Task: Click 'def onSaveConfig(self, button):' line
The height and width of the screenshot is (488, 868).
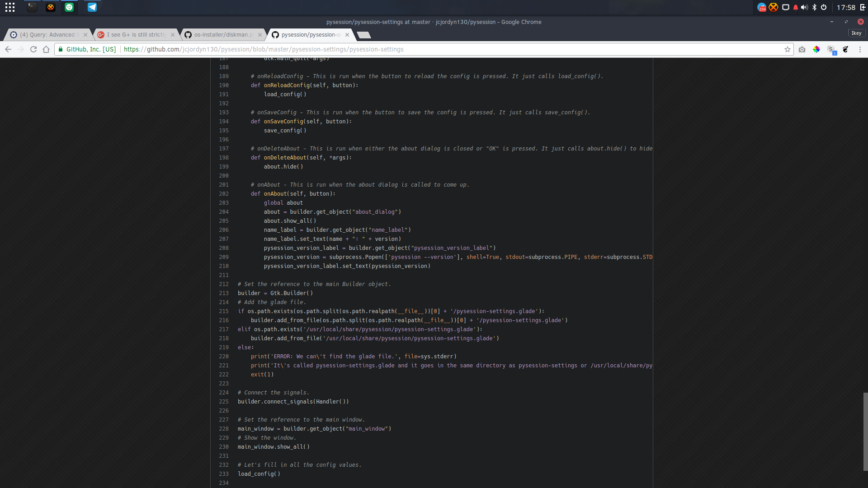Action: (x=301, y=122)
